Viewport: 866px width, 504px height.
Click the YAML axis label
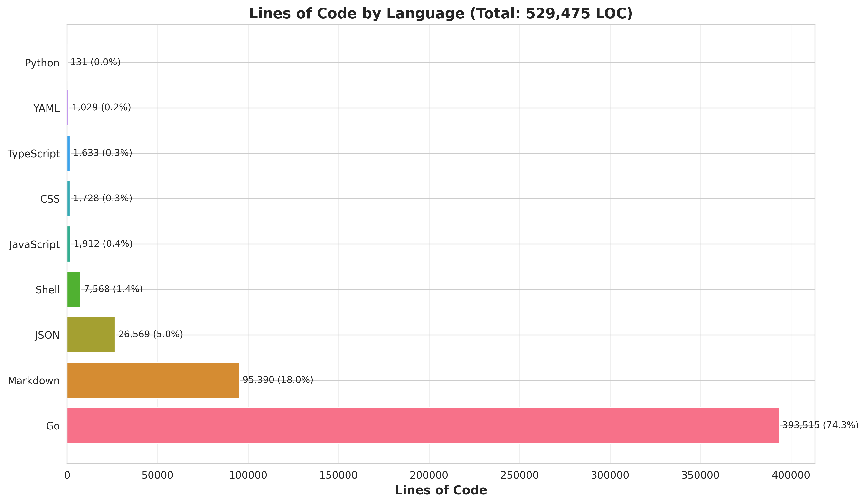point(46,109)
